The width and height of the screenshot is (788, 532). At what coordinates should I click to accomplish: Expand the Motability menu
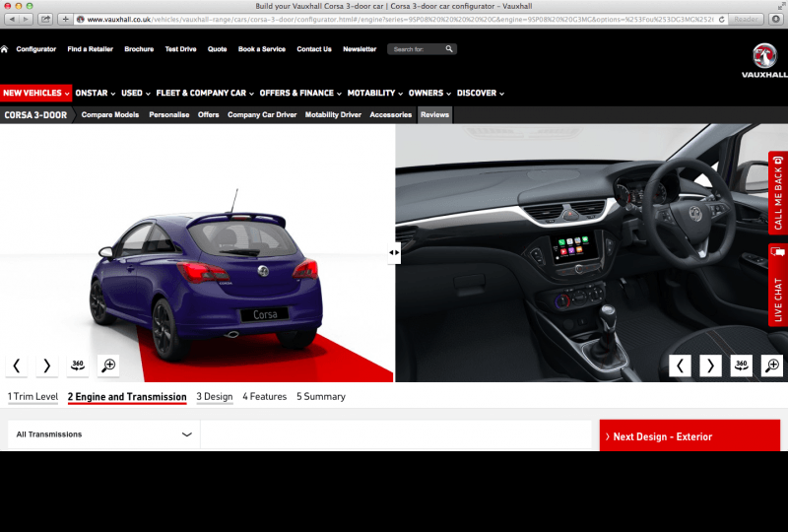tap(375, 93)
